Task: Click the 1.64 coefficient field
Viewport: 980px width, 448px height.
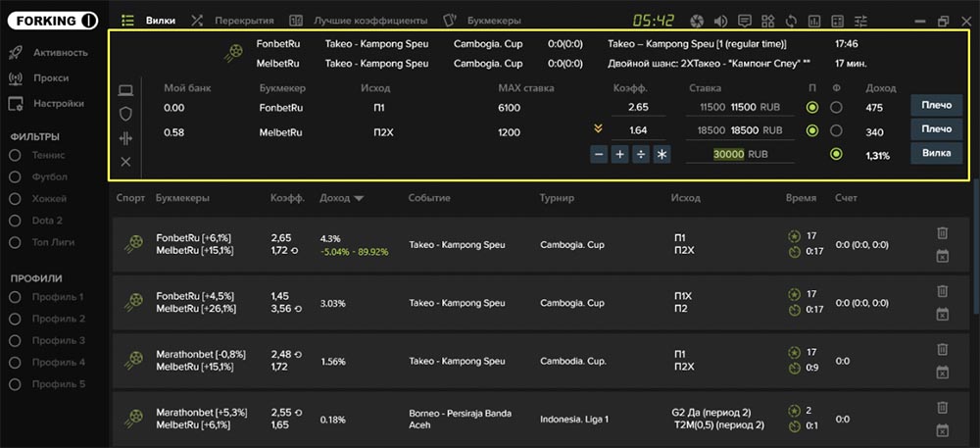Action: (x=638, y=130)
